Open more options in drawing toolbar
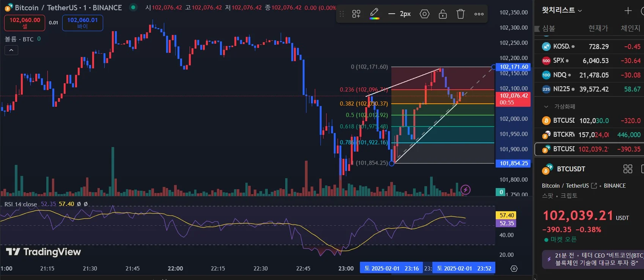644x280 pixels. (x=479, y=14)
